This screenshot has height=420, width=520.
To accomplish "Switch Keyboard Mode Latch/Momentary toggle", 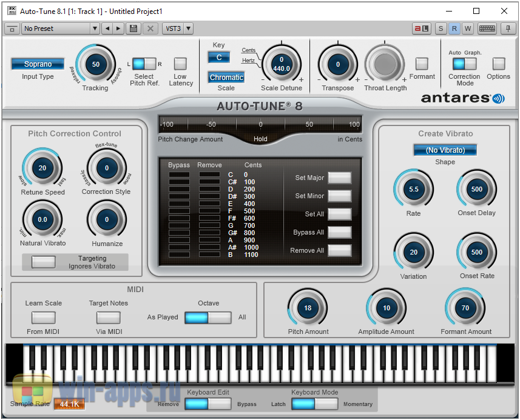I will click(315, 404).
